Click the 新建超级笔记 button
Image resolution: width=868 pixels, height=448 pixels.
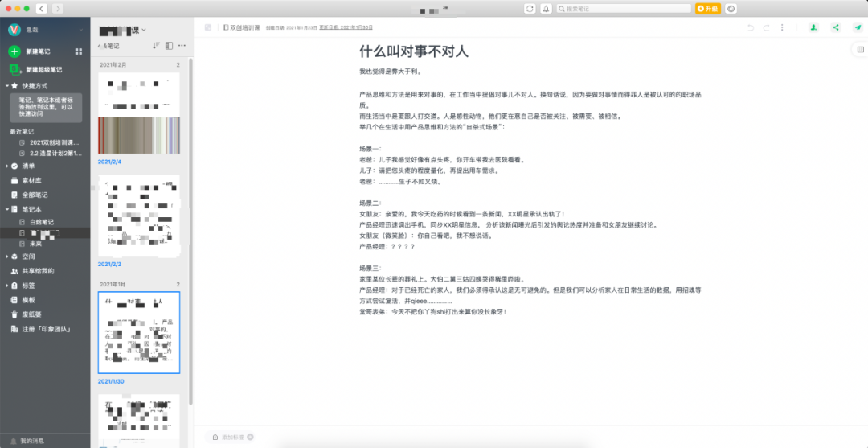coord(42,70)
